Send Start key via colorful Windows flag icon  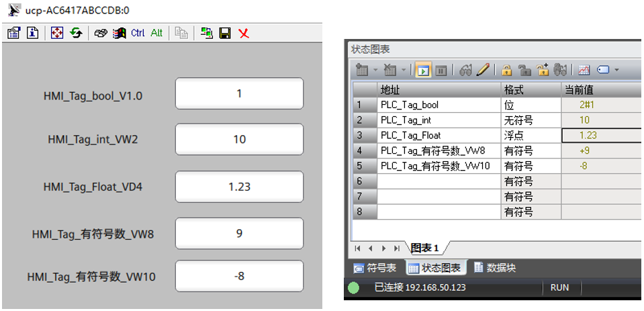coord(120,34)
